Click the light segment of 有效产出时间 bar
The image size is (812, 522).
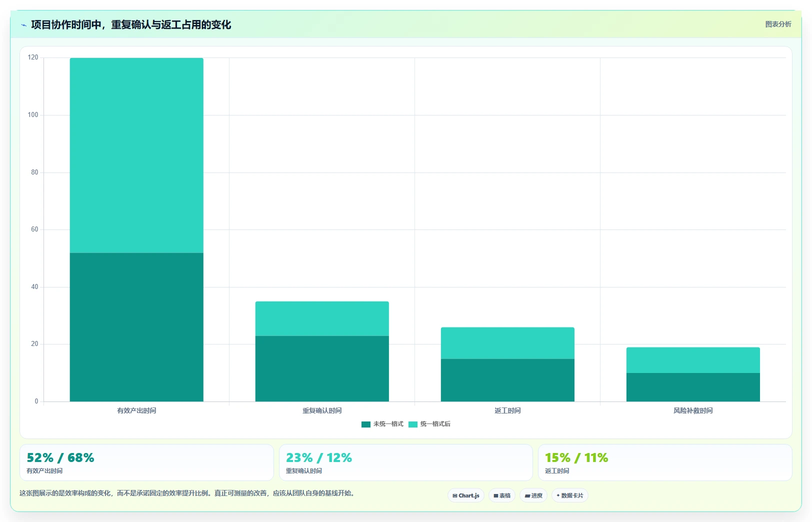136,155
